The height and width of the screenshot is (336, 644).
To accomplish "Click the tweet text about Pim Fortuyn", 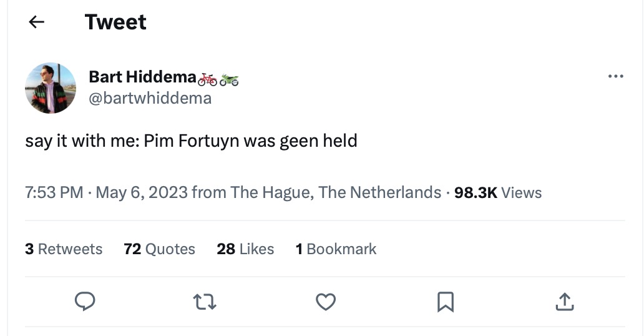I will coord(191,141).
